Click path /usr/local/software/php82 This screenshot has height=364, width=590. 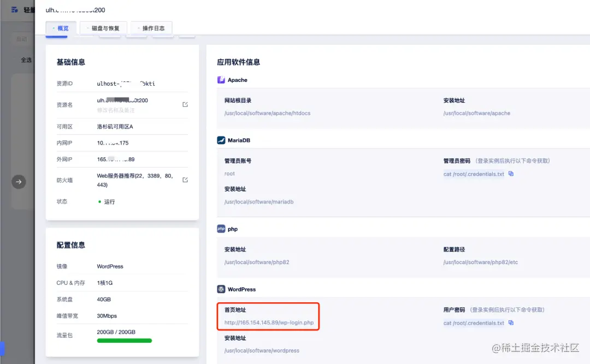coord(257,262)
